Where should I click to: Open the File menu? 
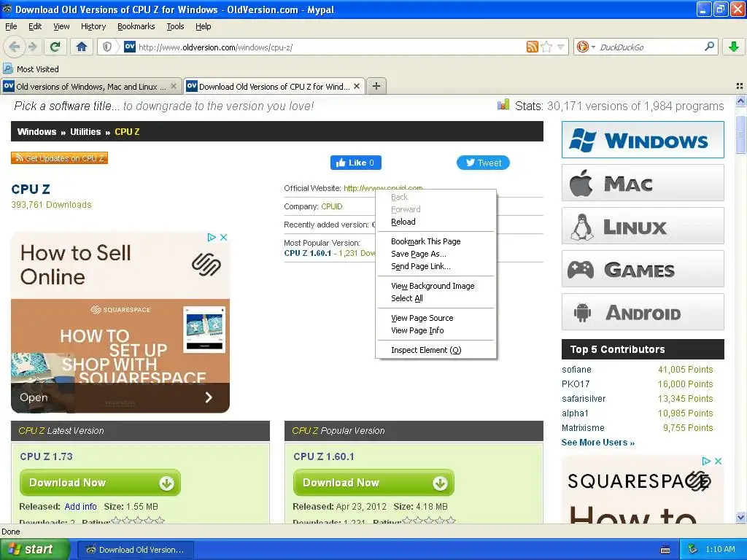11,26
